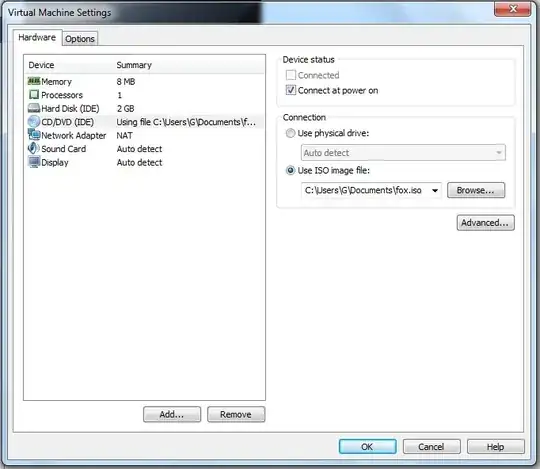Click Display's Auto detect summary
This screenshot has width=540, height=469.
(139, 163)
